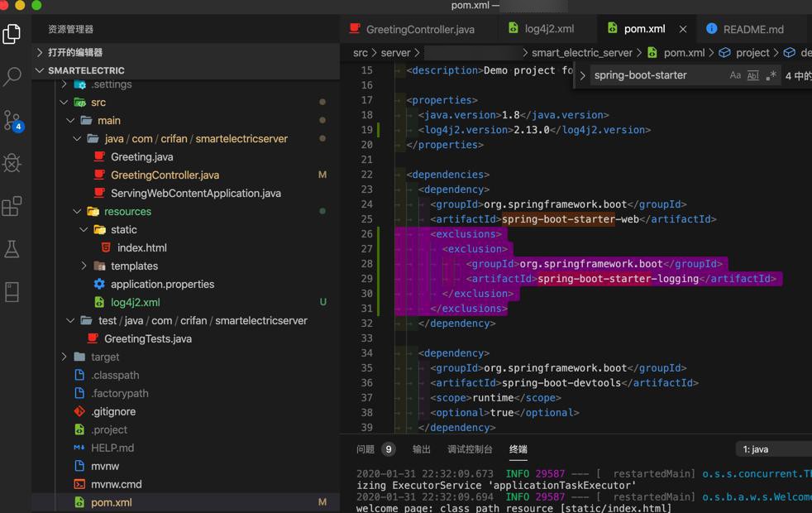Toggle Use Regular Expression in find widget
The width and height of the screenshot is (812, 513).
(x=771, y=75)
